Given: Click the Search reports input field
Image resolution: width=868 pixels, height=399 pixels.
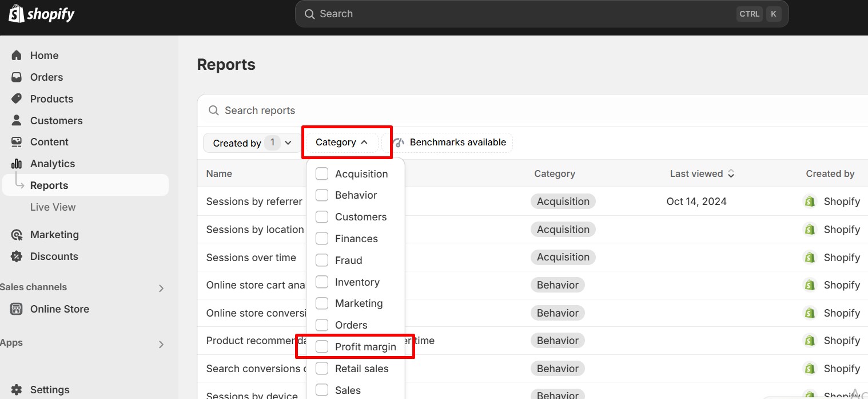Looking at the screenshot, I should [400, 110].
